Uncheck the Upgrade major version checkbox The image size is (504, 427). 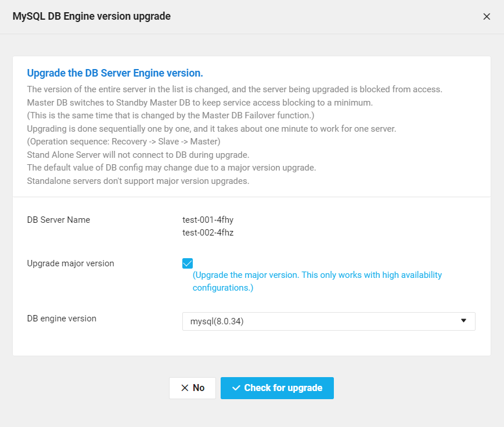(188, 263)
